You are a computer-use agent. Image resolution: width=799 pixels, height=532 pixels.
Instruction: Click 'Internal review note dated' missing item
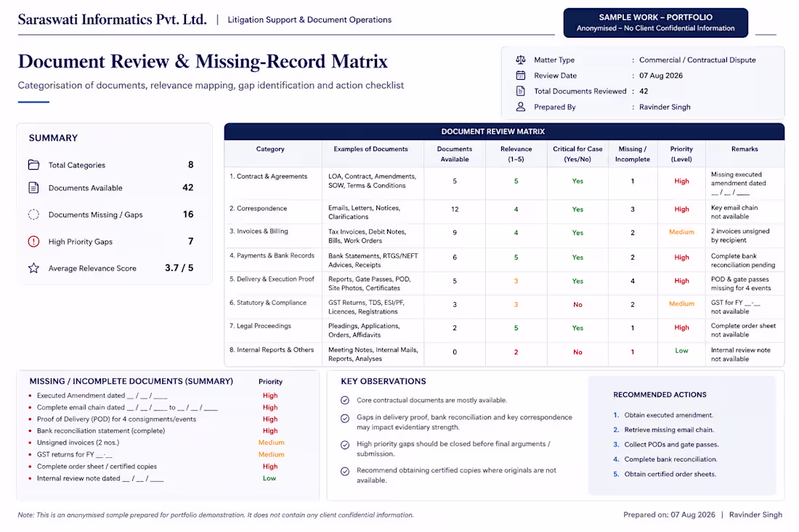point(100,478)
